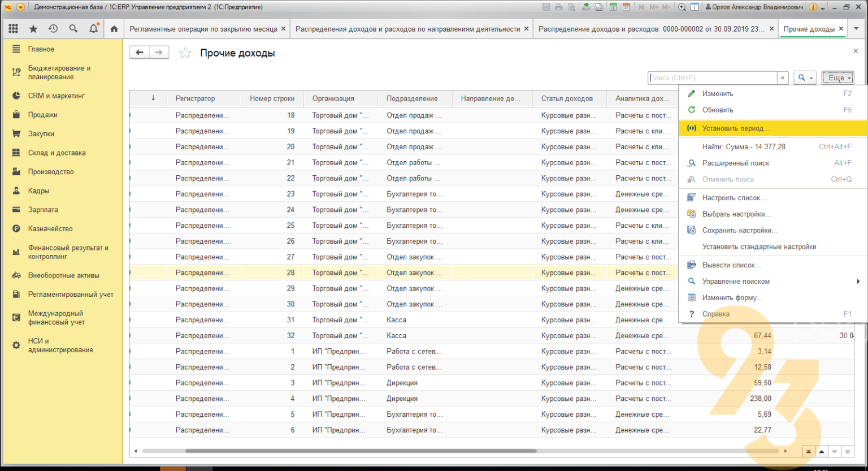Clear the search field with x button
This screenshot has height=471, width=868.
783,78
